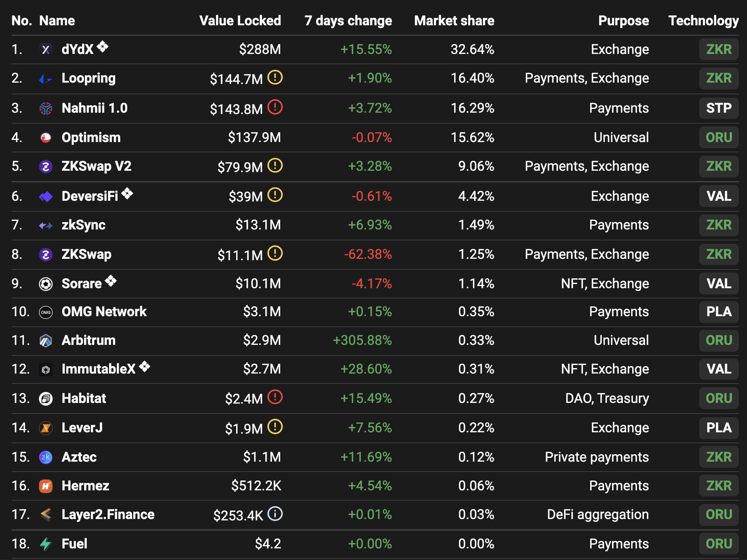This screenshot has height=560, width=747.
Task: Open the Arbitrum project link
Action: coord(89,340)
